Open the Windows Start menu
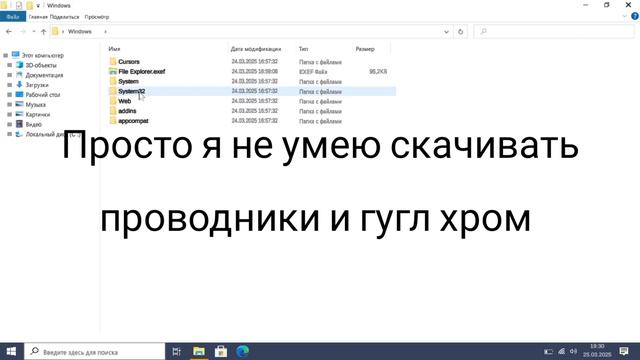The height and width of the screenshot is (360, 640). 11,351
